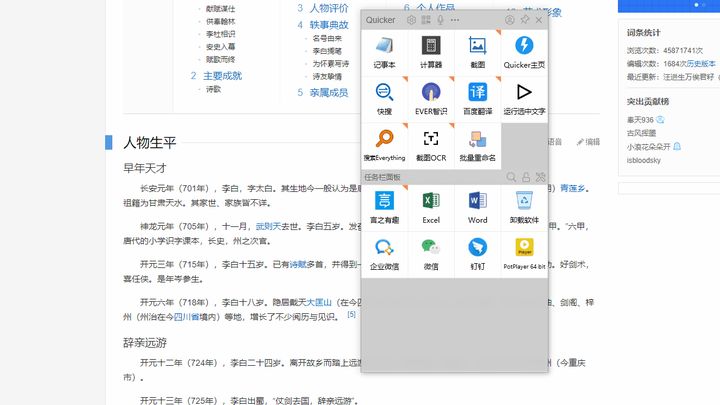Screen dimensions: 720x405
Task: Open the 供奉翰林 contents entry
Action: (220, 22)
